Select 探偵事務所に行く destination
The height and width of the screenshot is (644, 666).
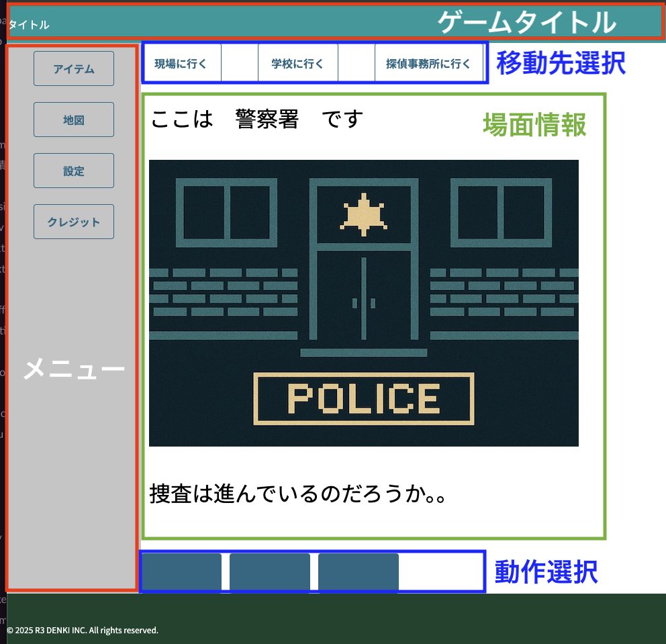point(428,64)
